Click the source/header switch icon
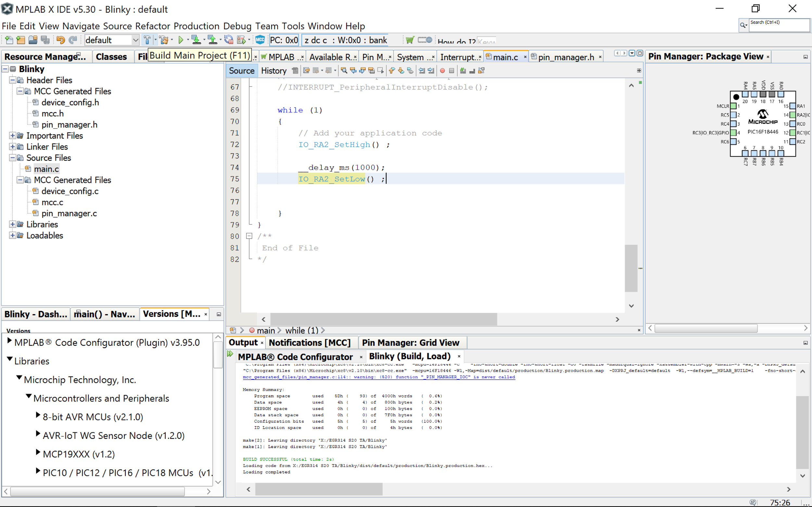Viewport: 812px width, 507px height. [481, 70]
